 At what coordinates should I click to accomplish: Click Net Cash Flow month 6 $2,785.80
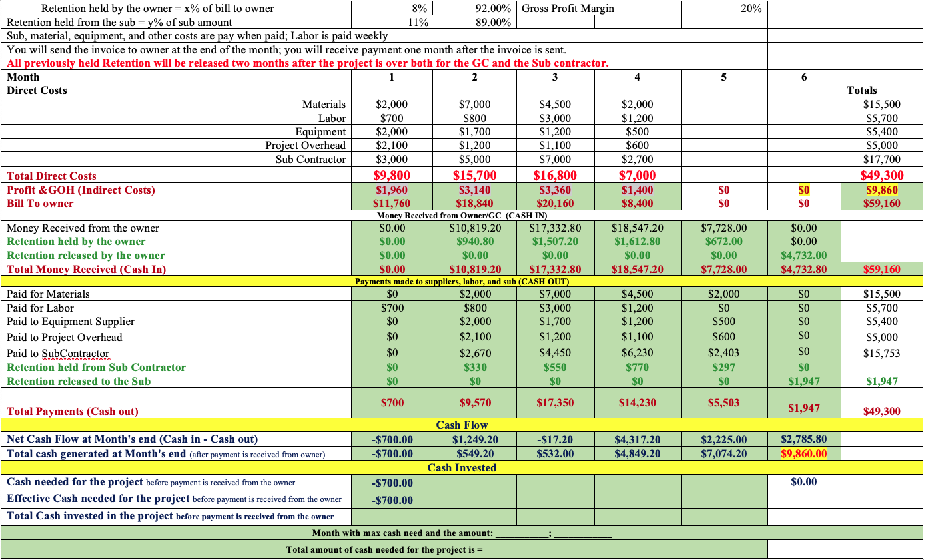click(x=804, y=439)
